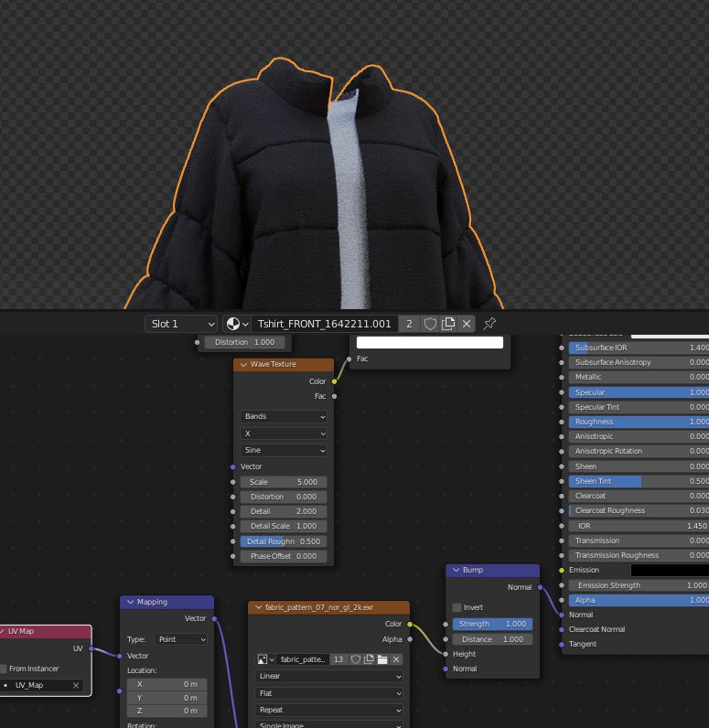Click the Mapping node Vector output socket

click(214, 618)
